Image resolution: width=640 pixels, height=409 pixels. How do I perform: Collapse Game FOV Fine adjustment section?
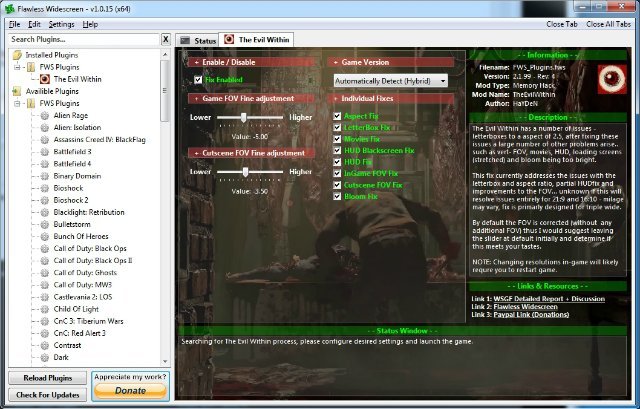click(251, 98)
